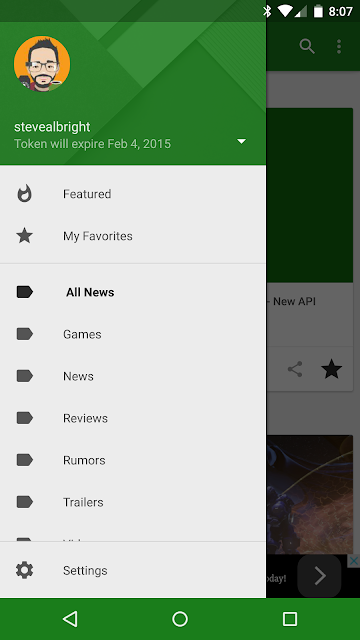The height and width of the screenshot is (640, 360).
Task: Open the three-dot overflow menu
Action: coord(339,47)
